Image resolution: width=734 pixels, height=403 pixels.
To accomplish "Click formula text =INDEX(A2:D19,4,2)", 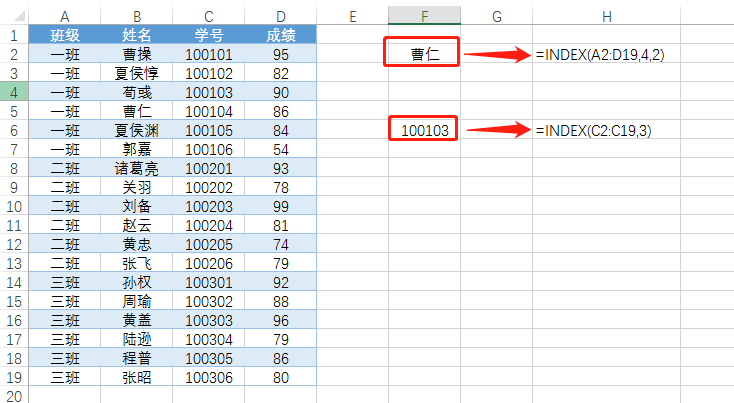I will [600, 55].
